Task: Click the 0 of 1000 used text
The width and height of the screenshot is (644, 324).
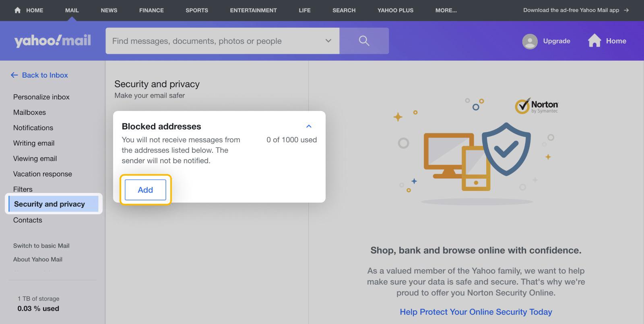Action: click(x=291, y=139)
